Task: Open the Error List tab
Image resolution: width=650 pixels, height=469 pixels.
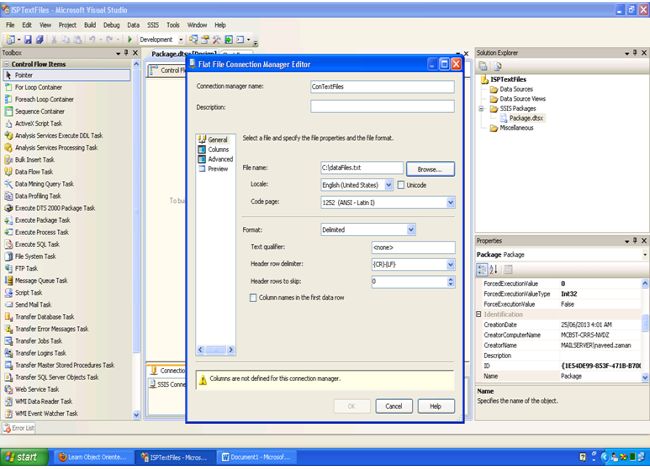Action: coord(19,428)
